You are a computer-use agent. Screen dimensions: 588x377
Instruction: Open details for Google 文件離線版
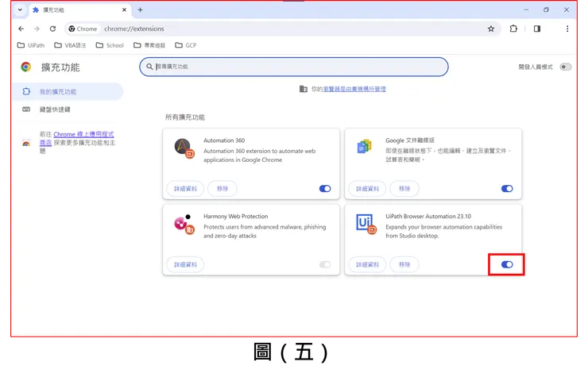pos(367,189)
